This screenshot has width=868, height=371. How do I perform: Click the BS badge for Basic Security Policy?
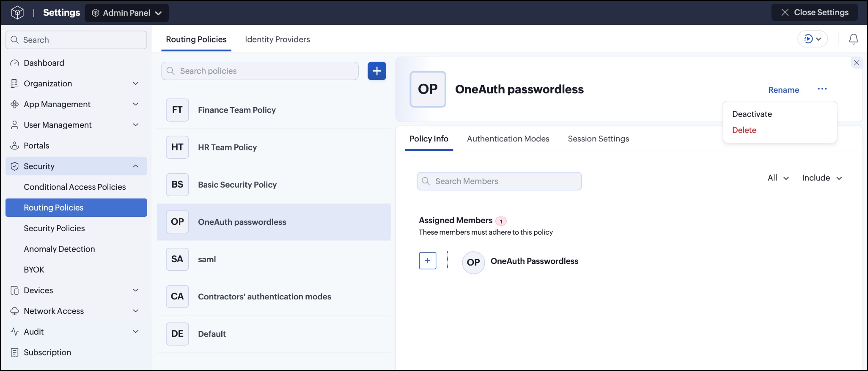pyautogui.click(x=177, y=184)
